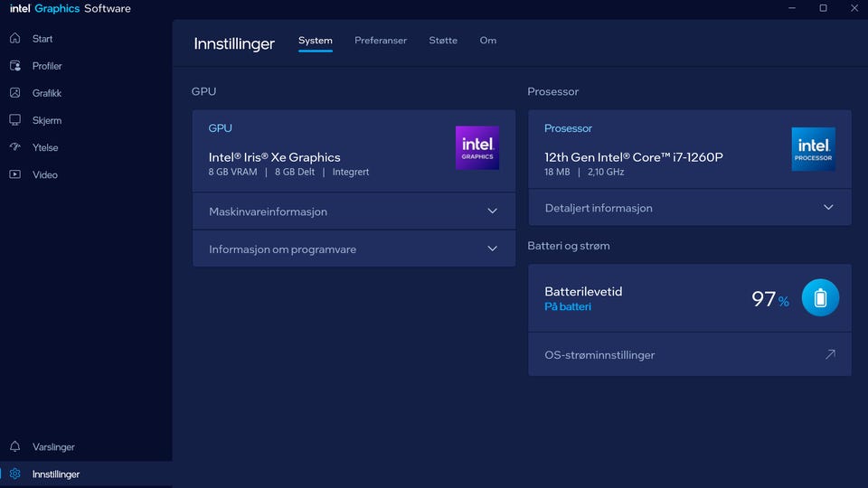Click the 8 GB VRAM value
Viewport: 868px width, 488px height.
point(232,172)
